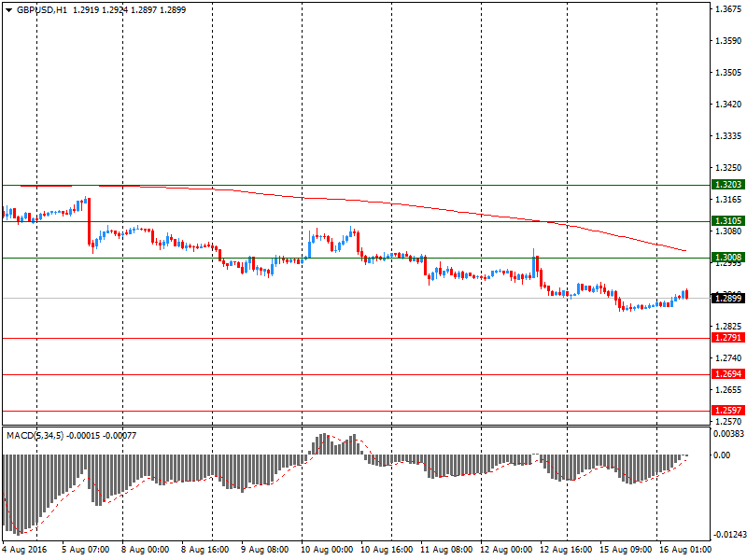Click the 1.2655 price scale value
The image size is (747, 560).
tap(728, 389)
